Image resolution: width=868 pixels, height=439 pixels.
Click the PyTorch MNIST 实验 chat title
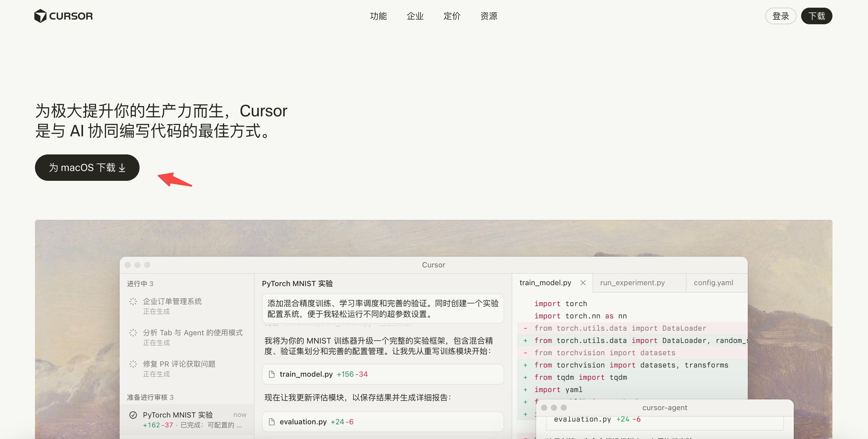[x=297, y=284]
